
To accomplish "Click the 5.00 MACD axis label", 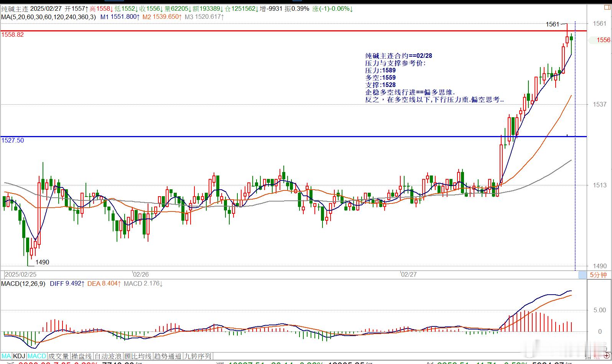I will [x=600, y=310].
